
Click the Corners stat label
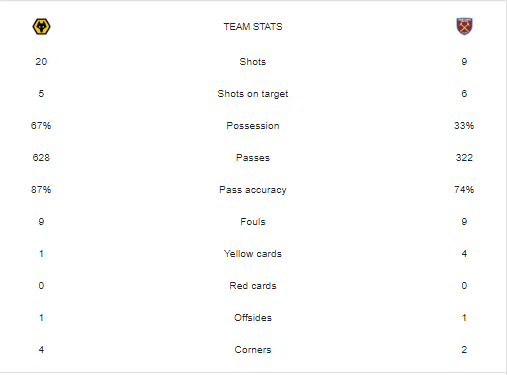253,350
